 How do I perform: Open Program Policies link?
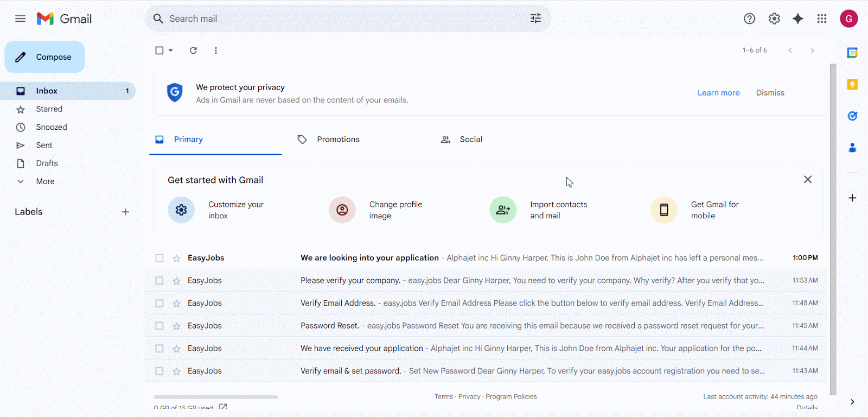pyautogui.click(x=511, y=397)
